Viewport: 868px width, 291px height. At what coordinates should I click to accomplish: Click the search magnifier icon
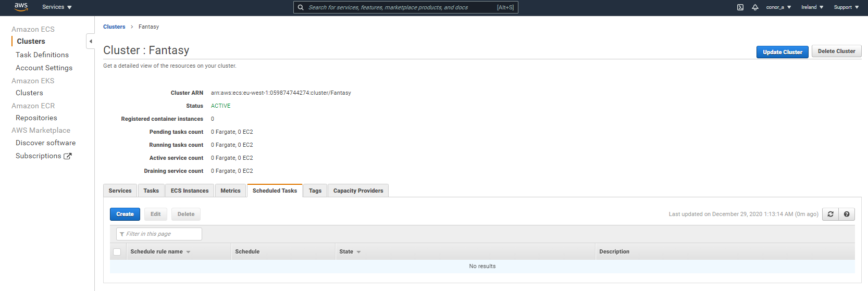[x=301, y=7]
